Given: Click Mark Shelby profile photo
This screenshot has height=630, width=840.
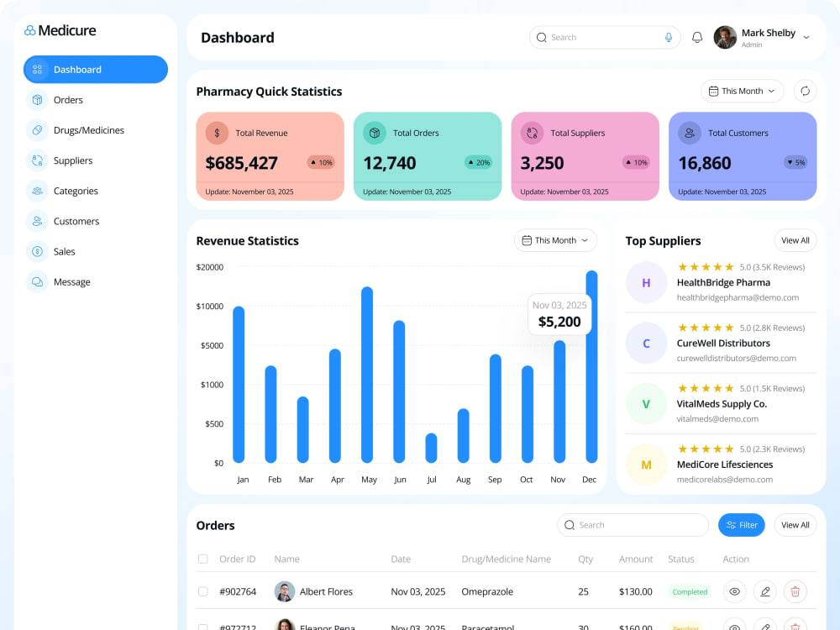Looking at the screenshot, I should 726,38.
